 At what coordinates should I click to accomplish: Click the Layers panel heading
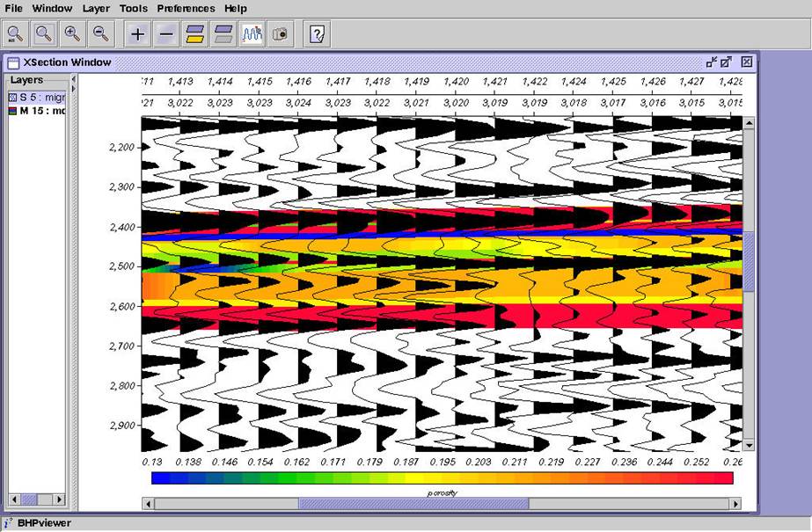(x=26, y=80)
